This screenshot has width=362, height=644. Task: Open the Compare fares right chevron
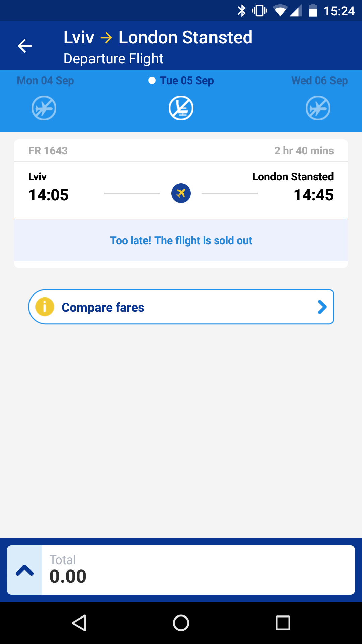coord(322,307)
